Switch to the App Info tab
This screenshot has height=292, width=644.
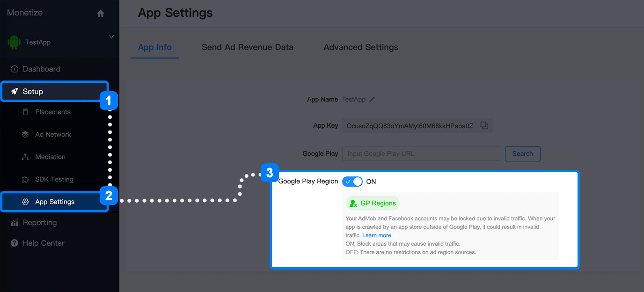[155, 47]
